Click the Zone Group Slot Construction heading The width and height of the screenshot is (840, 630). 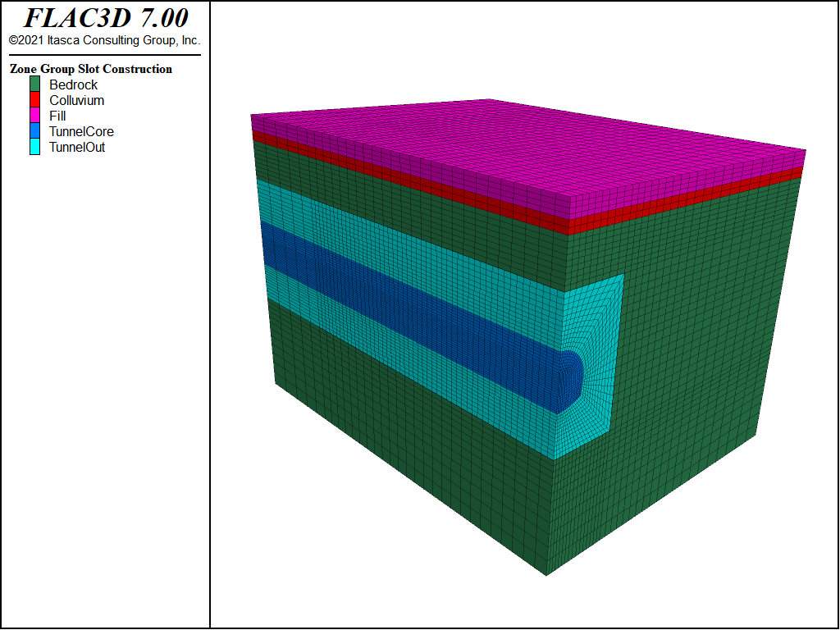coord(91,69)
